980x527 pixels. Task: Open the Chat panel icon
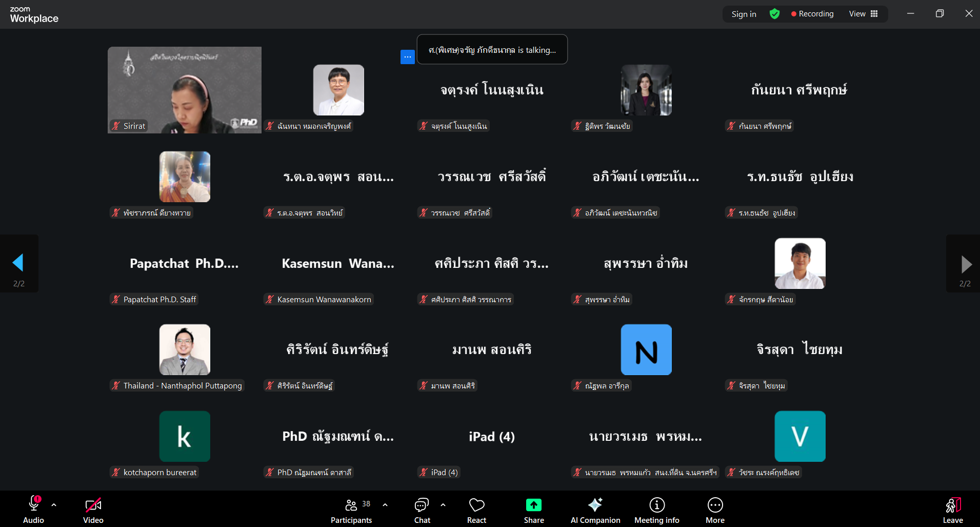[422, 505]
